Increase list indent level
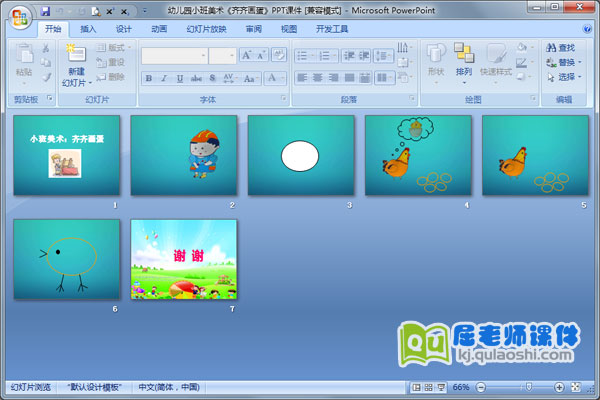This screenshot has width=600, height=400. click(364, 56)
